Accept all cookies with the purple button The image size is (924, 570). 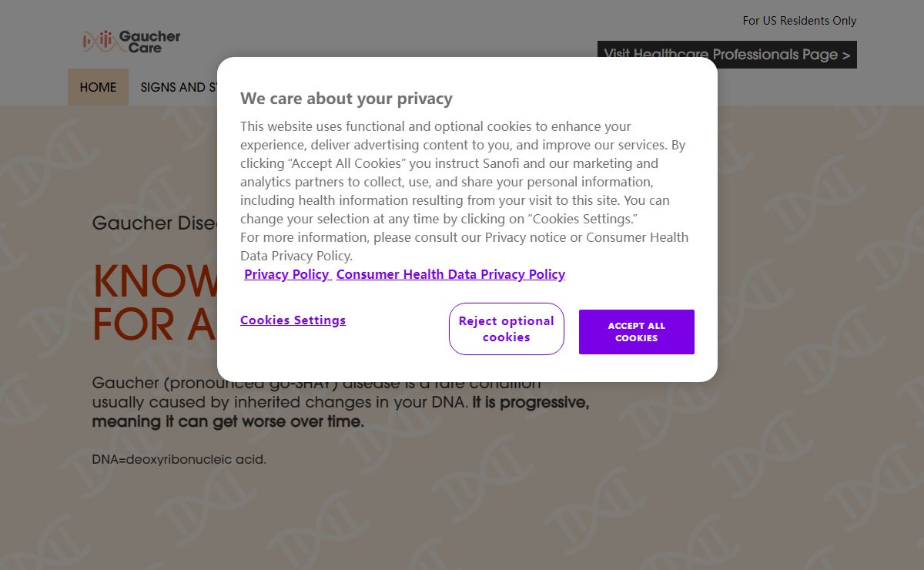[637, 332]
